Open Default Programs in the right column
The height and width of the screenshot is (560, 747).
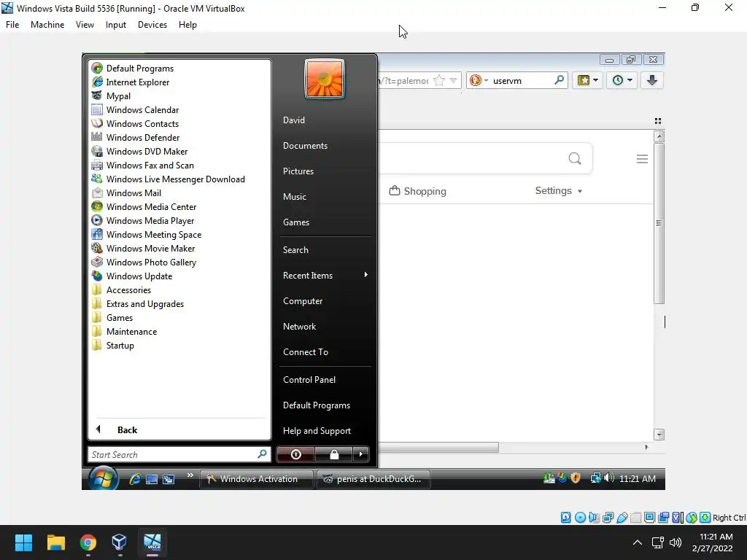point(317,405)
